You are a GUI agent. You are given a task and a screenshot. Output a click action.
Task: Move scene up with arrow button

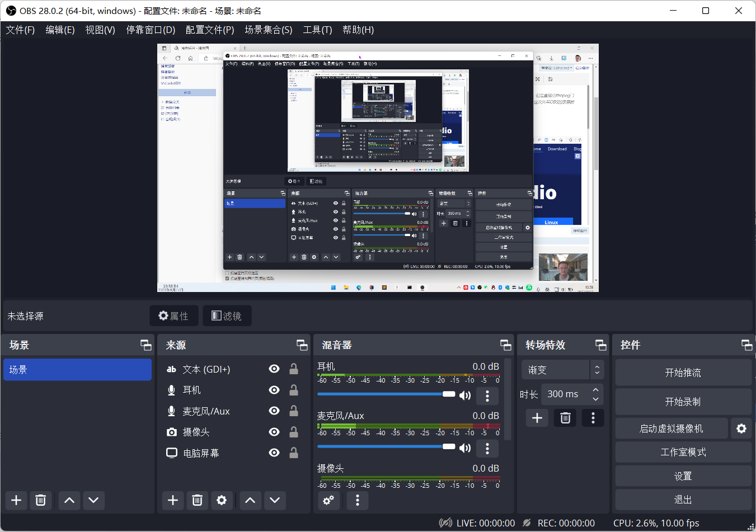click(x=69, y=500)
